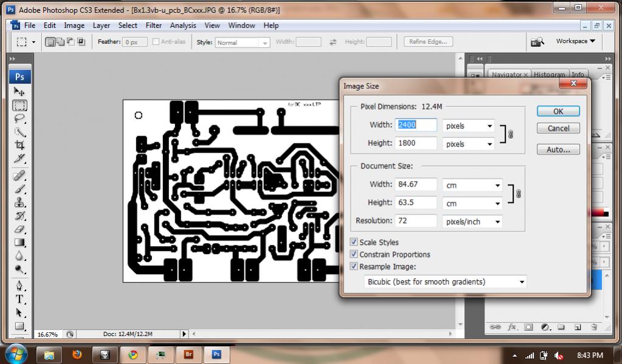The height and width of the screenshot is (364, 622).
Task: Click the new adjustment layer icon
Action: pyautogui.click(x=545, y=327)
